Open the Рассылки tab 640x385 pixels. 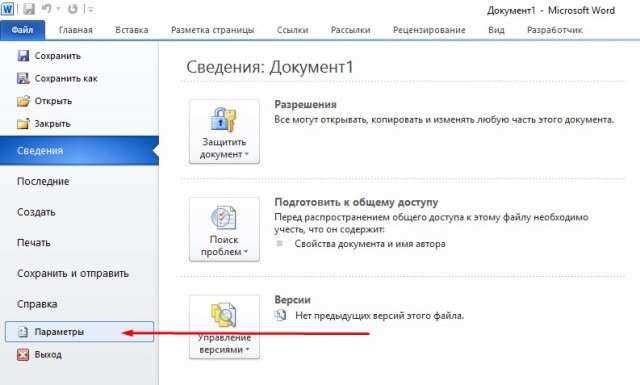point(350,30)
